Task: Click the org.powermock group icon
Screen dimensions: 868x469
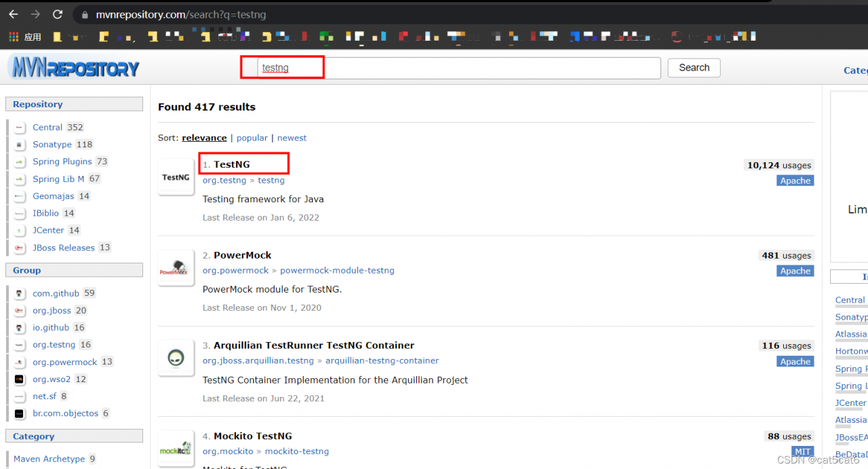Action: [20, 362]
